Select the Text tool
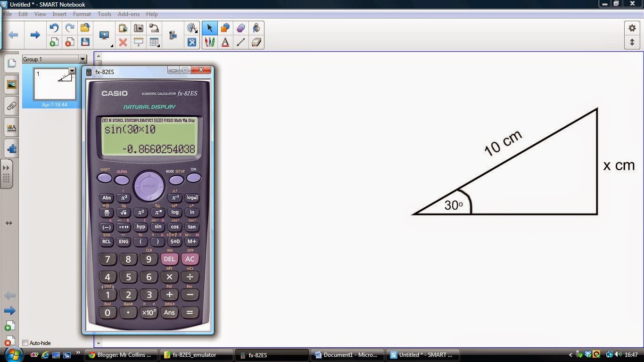This screenshot has height=362, width=644. pyautogui.click(x=225, y=42)
